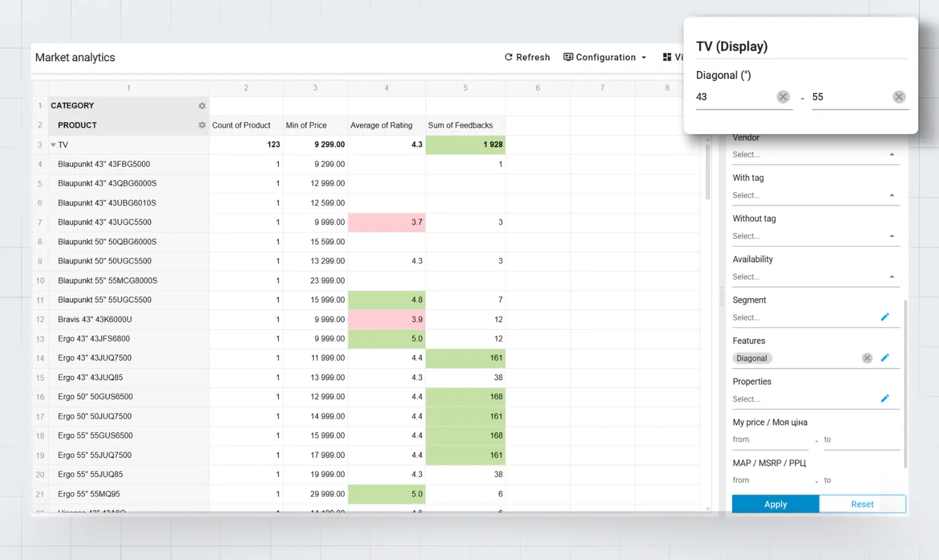Open the Configuration panel icon
The image size is (939, 560).
pos(568,57)
